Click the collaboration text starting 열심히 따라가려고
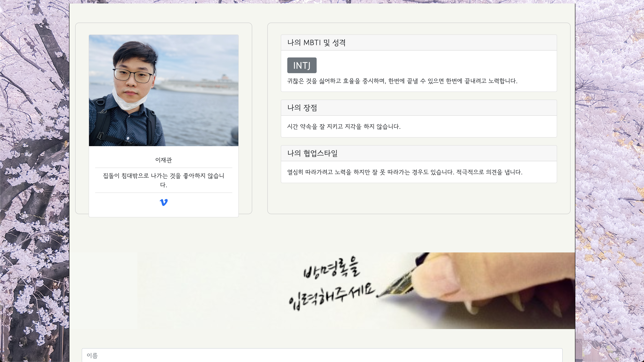This screenshot has width=644, height=362. (x=404, y=172)
